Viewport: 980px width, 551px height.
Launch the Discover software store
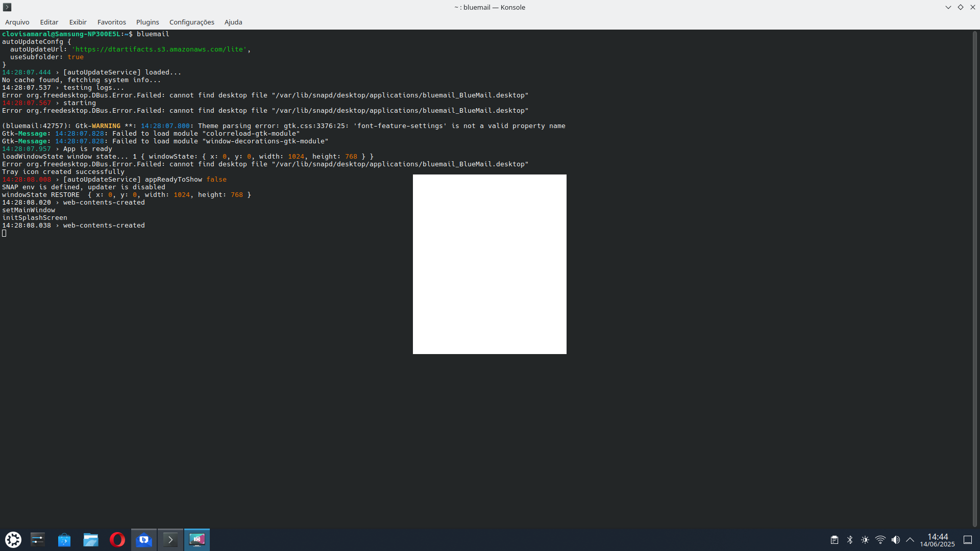(64, 539)
